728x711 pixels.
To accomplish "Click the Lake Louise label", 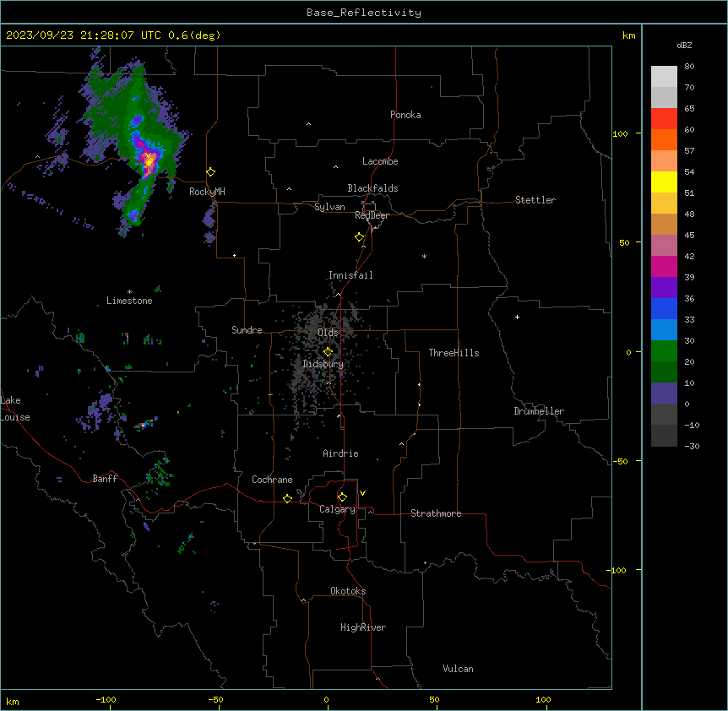I will [x=15, y=409].
